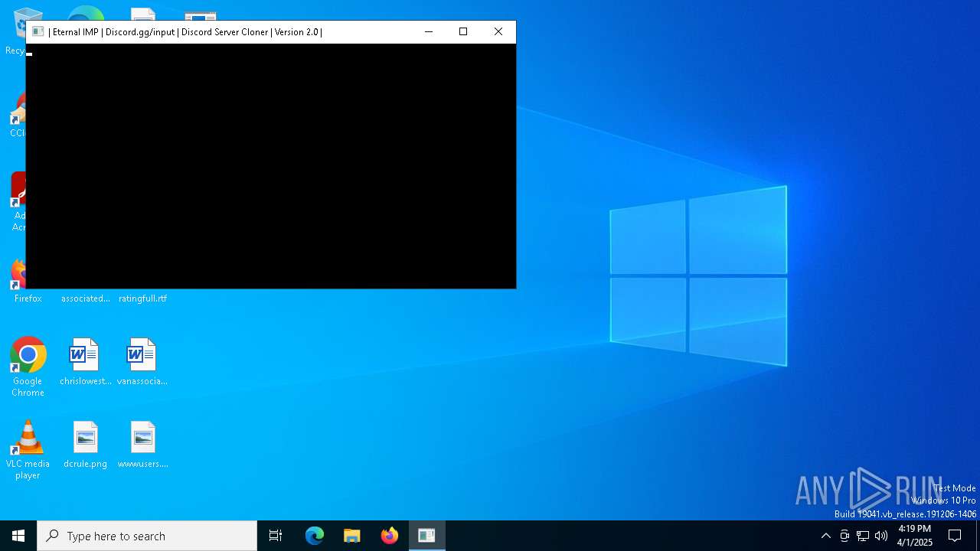The width and height of the screenshot is (980, 551).
Task: Click the taskbar search box
Action: (147, 536)
